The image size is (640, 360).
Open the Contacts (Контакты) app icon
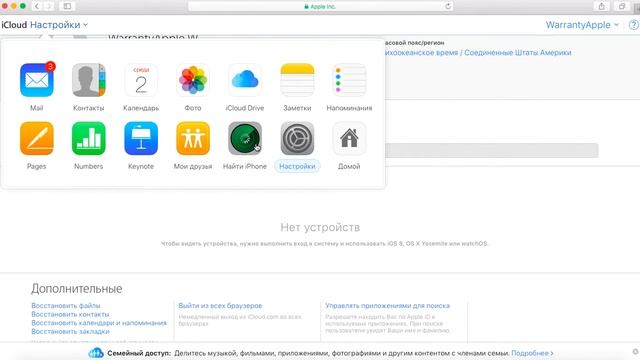click(89, 80)
